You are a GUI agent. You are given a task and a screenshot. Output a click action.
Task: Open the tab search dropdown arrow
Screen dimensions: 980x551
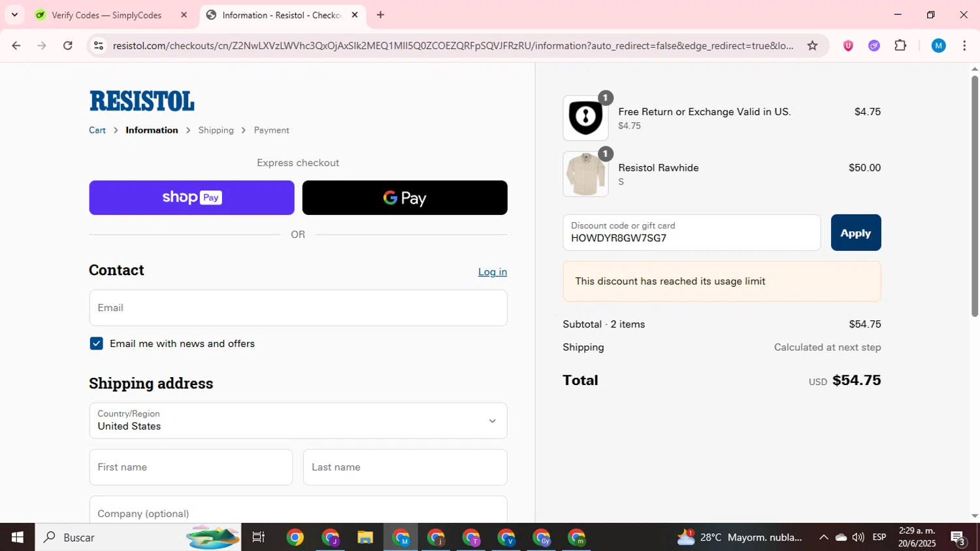(14, 14)
